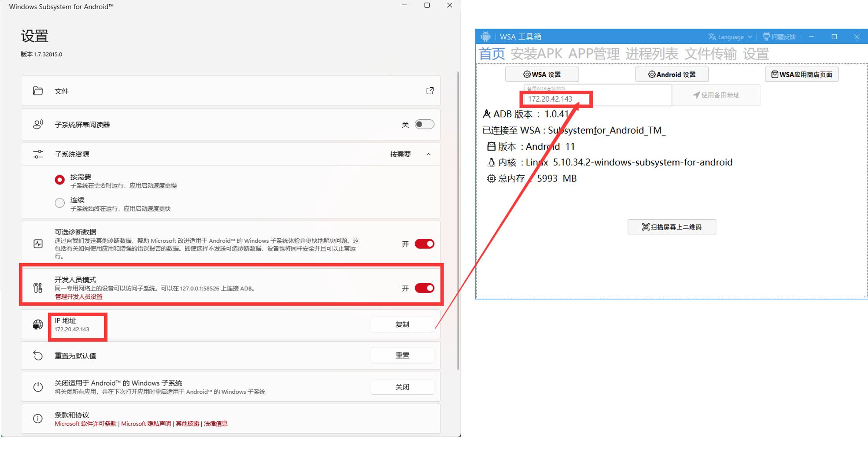Click the kernel version 5.10.34.2 text

(x=643, y=162)
